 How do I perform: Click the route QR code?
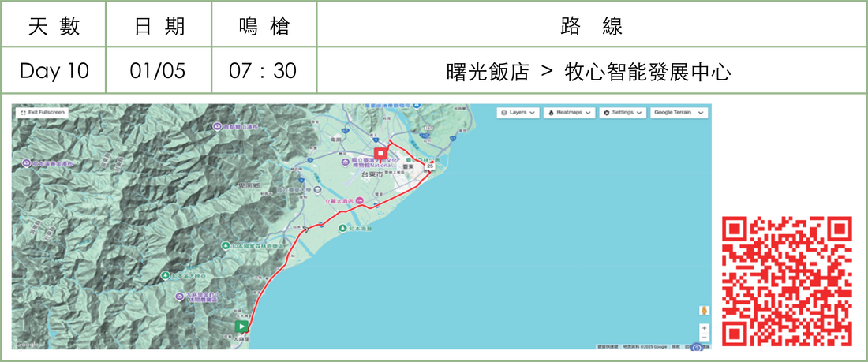coord(787,282)
